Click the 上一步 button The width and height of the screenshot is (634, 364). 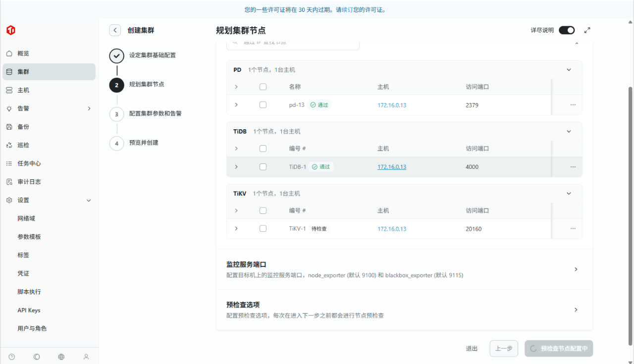pos(504,349)
